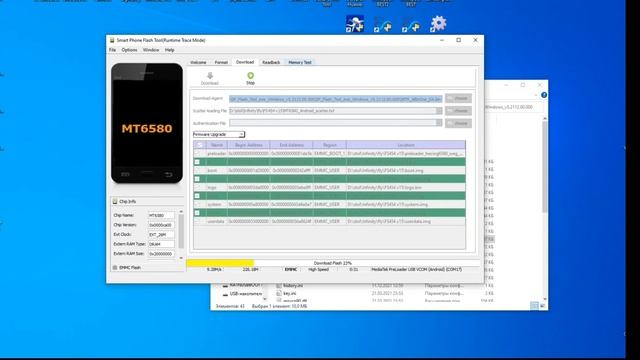
Task: Click Explorer scrollbar down arrow
Action: (544, 299)
